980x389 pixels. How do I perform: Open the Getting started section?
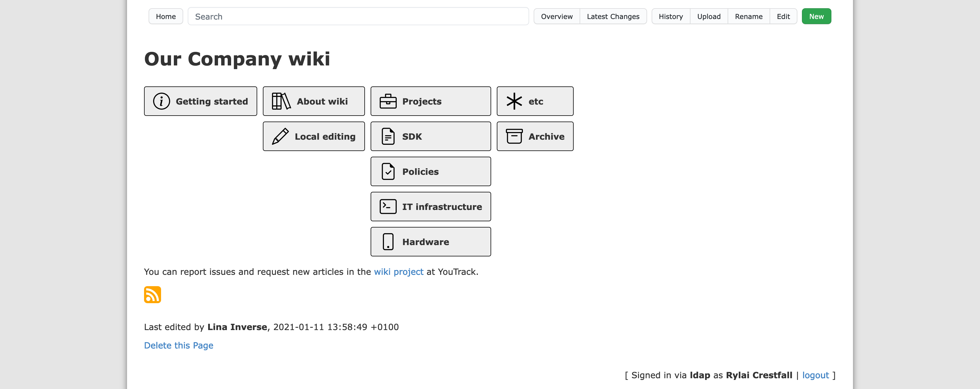coord(200,101)
